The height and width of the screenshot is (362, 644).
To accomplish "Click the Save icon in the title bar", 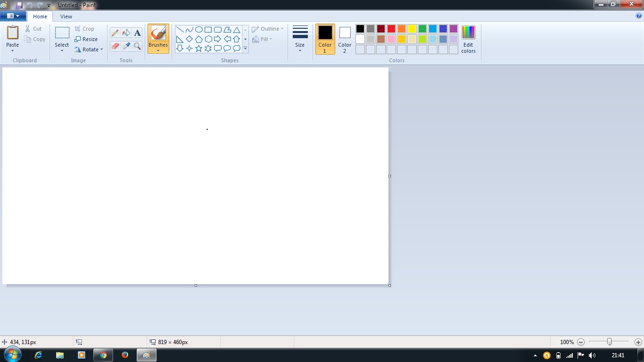I will (19, 5).
